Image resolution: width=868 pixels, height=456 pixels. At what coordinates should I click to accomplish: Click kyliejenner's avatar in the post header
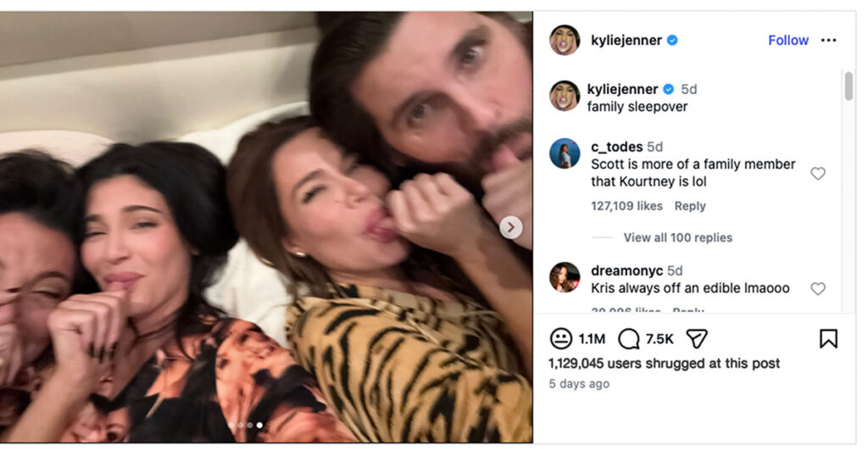click(x=565, y=40)
